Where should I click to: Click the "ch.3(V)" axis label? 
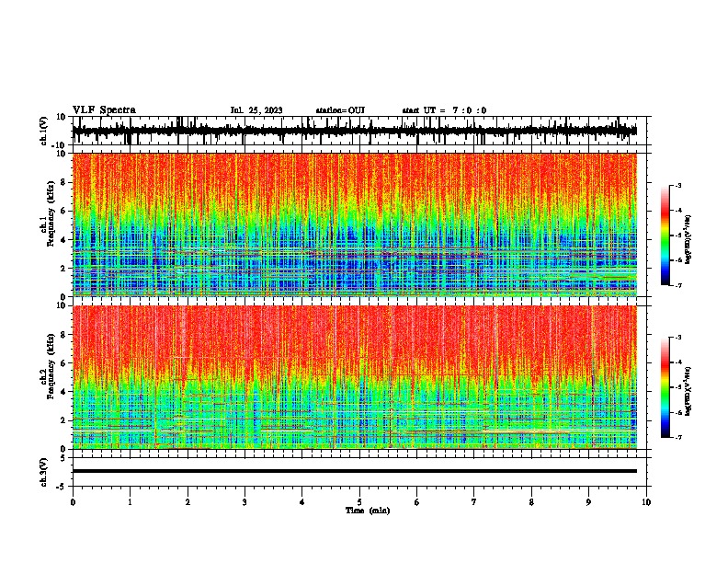43,472
